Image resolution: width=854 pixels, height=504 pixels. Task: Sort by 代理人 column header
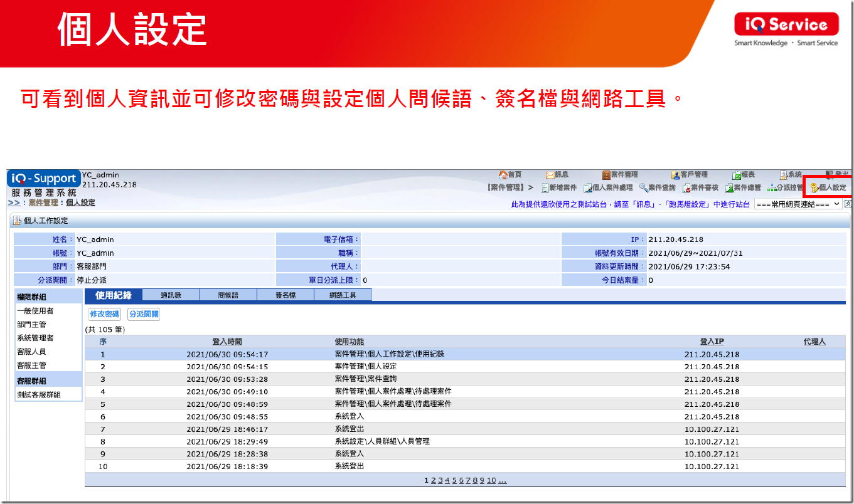click(814, 342)
